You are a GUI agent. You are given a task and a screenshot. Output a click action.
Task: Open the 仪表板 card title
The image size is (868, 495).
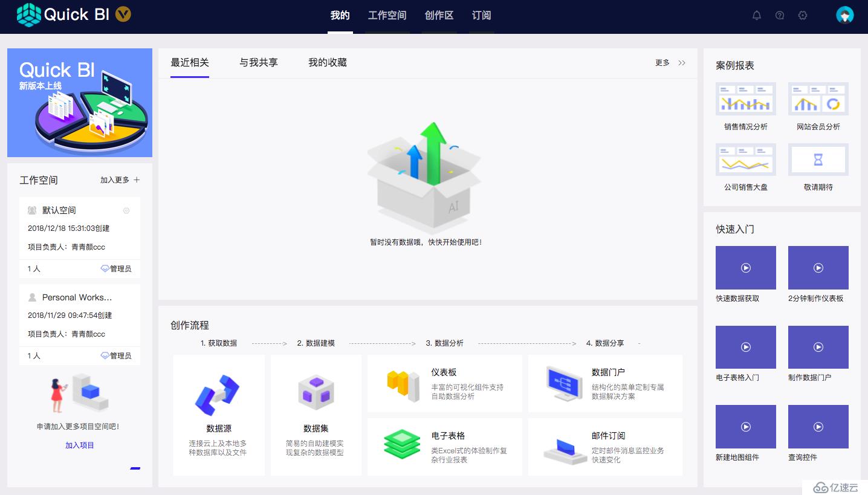point(444,372)
